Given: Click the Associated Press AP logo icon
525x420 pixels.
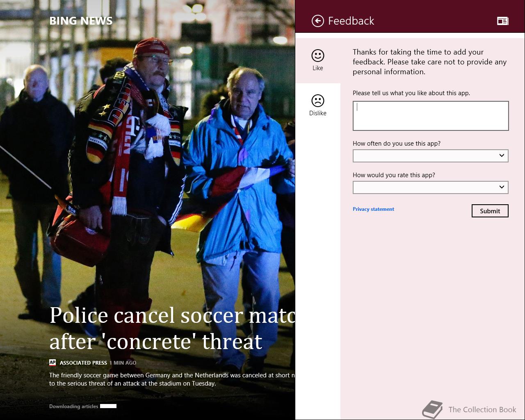Looking at the screenshot, I should click(52, 363).
